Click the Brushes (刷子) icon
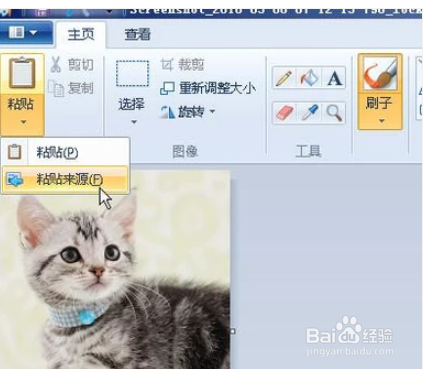The height and width of the screenshot is (369, 423). [380, 74]
